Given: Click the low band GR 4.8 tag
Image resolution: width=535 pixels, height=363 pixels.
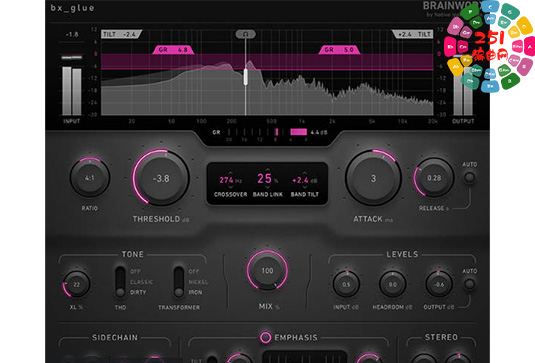Looking at the screenshot, I should pyautogui.click(x=173, y=50).
